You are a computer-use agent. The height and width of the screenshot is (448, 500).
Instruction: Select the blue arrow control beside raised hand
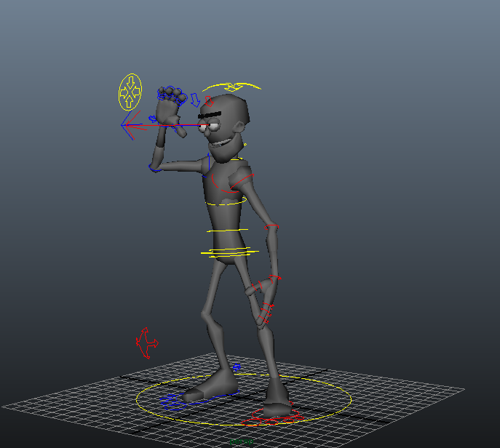195,100
